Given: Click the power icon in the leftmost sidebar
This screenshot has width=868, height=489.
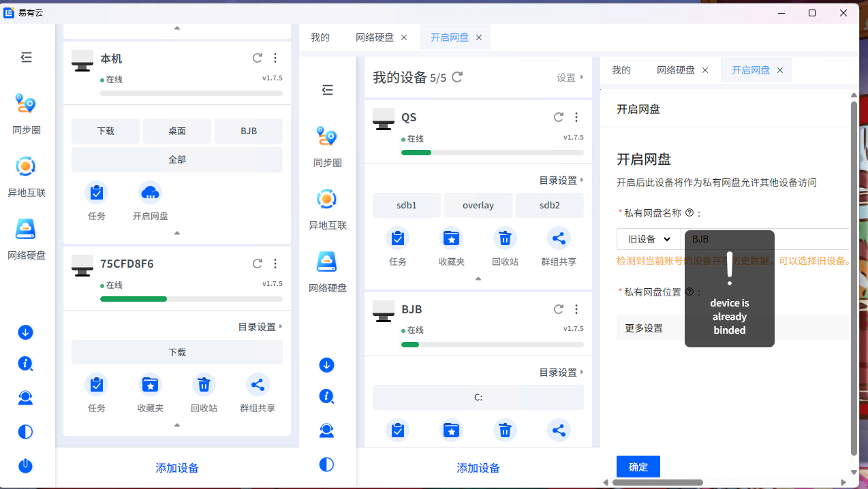Looking at the screenshot, I should 26,466.
